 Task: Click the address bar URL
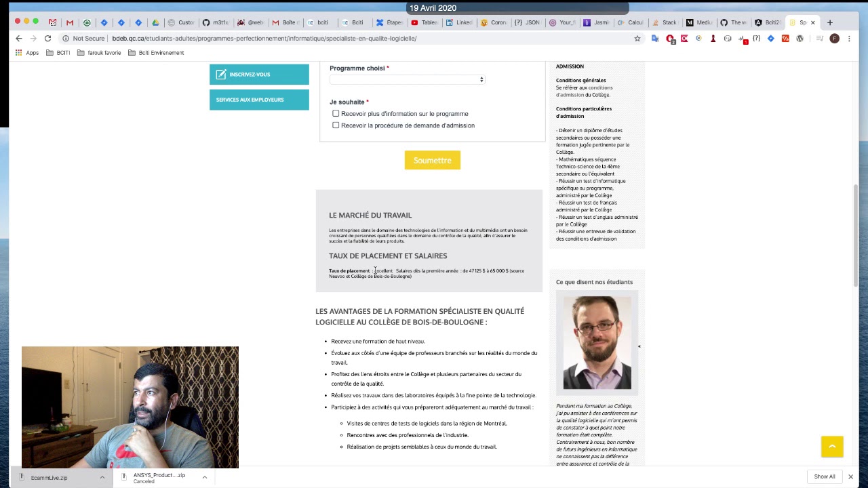[x=264, y=39]
